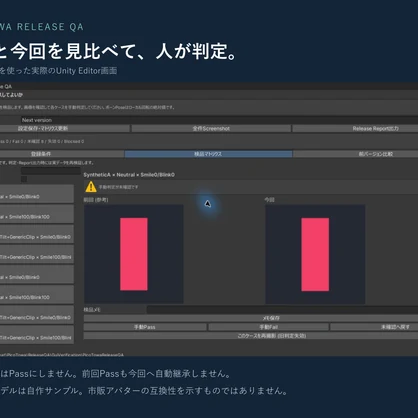The image size is (418, 418).
Task: Select the topmost Smile0/Blink0 case row
Action: (37, 194)
